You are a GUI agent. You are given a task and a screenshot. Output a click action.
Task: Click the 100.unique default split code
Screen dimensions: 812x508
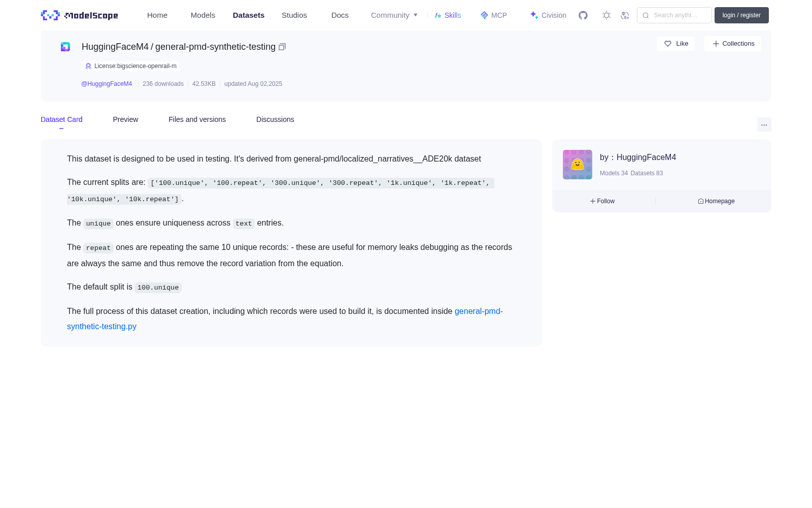point(158,288)
